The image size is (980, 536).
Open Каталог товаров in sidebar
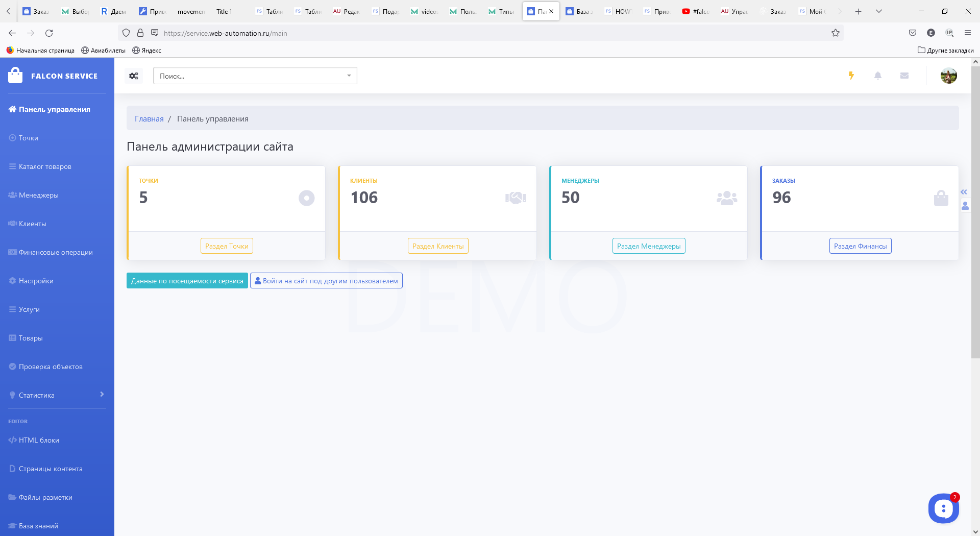tap(45, 166)
